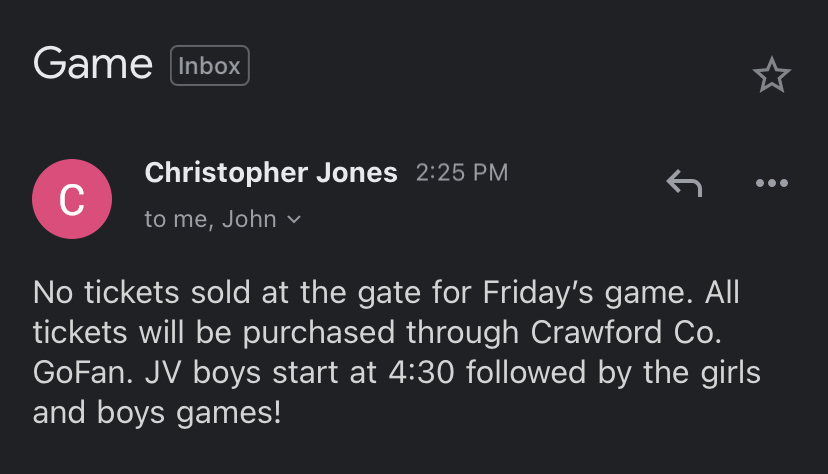Tap the 4:30 time in the message
Screen dimensions: 828x474
click(x=421, y=373)
